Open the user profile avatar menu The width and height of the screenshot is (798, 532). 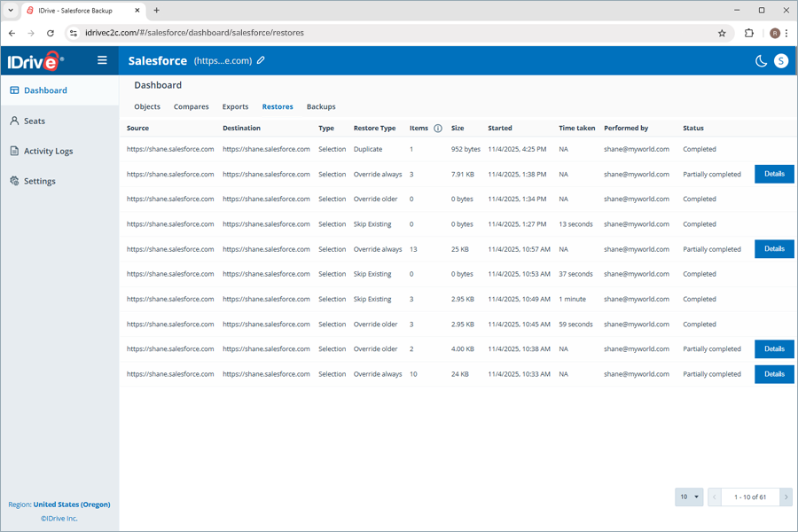coord(780,61)
